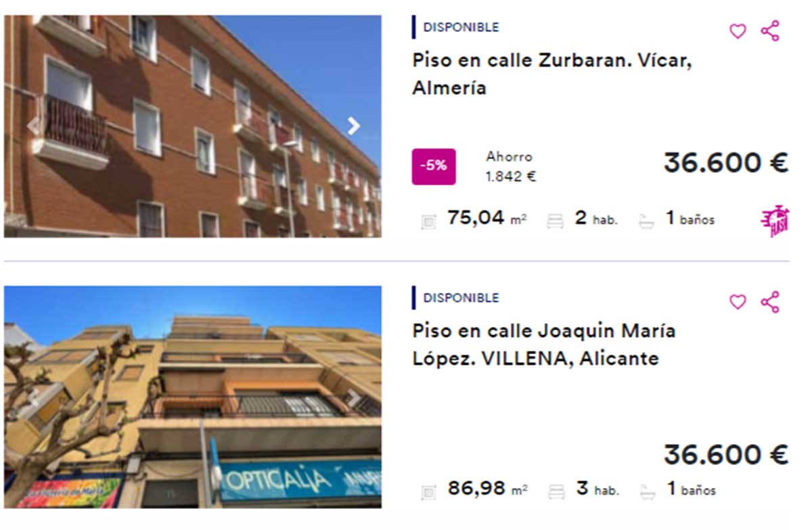Click the pink Flash sale icon

775,221
